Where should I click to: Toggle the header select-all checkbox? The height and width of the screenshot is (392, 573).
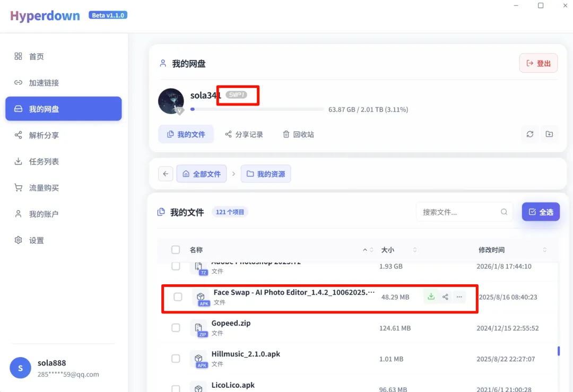point(176,249)
